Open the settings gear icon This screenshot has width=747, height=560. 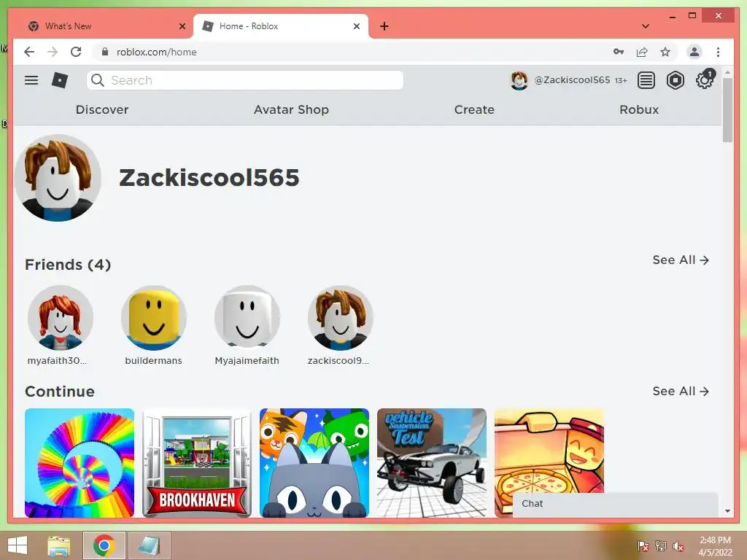click(x=704, y=80)
